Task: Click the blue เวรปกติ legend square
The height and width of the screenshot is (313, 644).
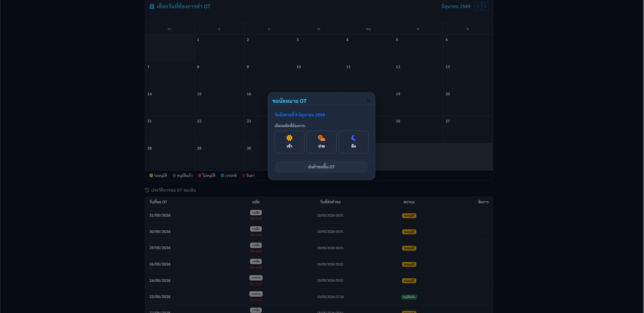Action: click(x=222, y=176)
